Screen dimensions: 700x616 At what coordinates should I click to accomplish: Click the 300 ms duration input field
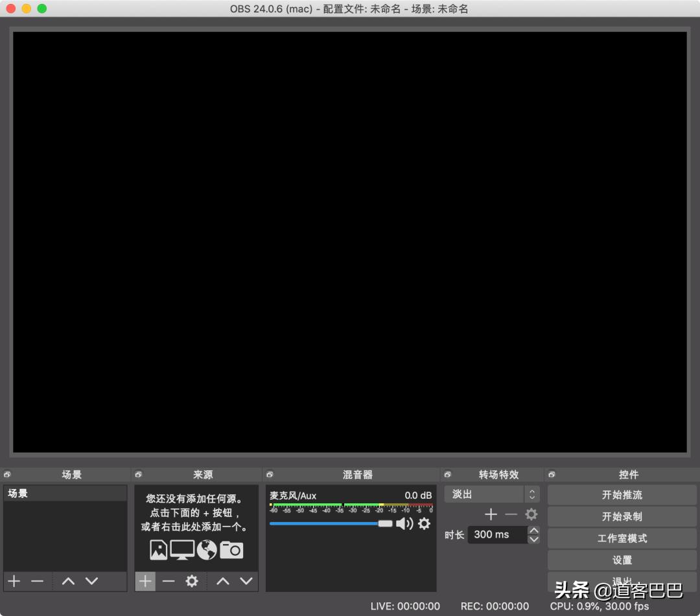point(498,534)
